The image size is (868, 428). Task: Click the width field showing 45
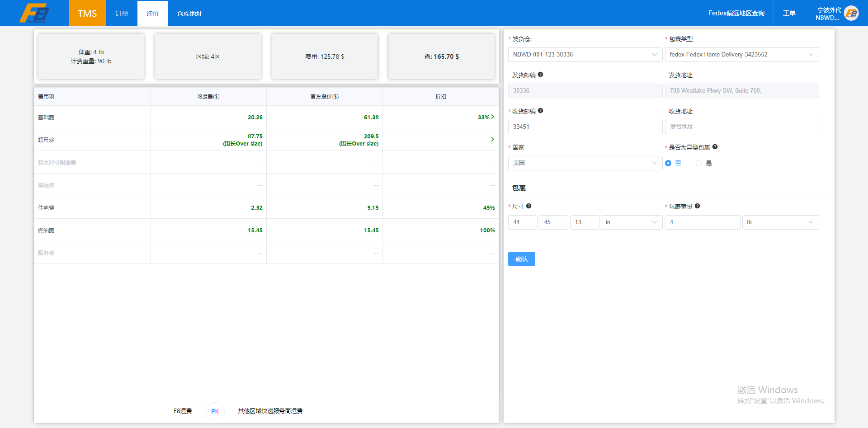[553, 222]
